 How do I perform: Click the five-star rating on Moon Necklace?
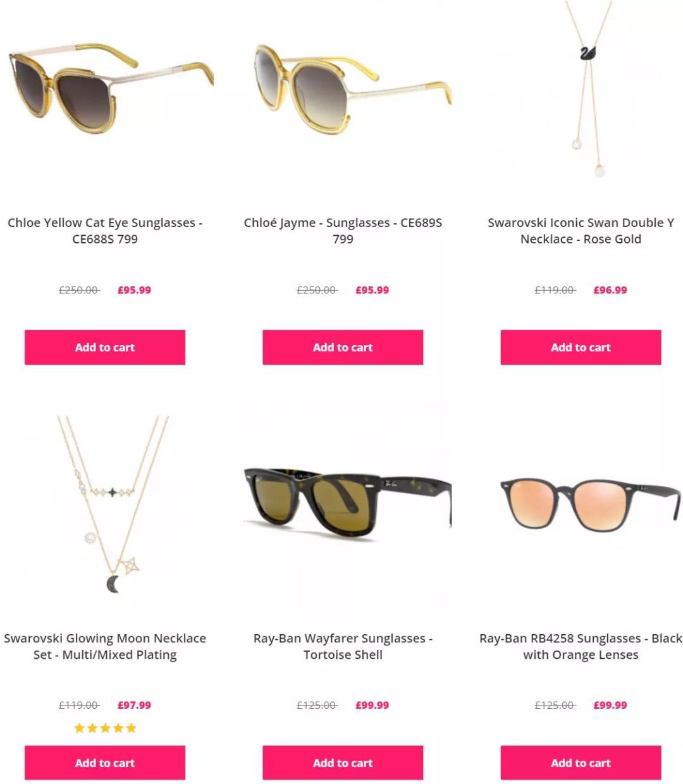point(105,728)
